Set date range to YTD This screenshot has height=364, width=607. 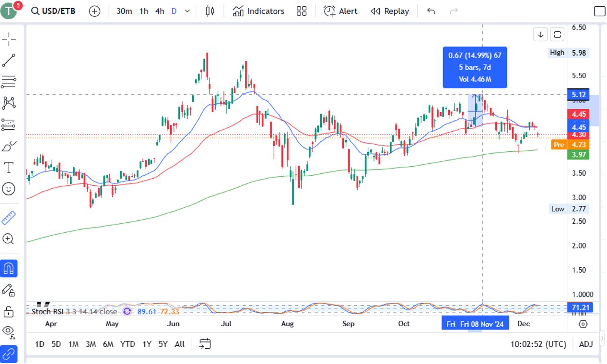128,344
